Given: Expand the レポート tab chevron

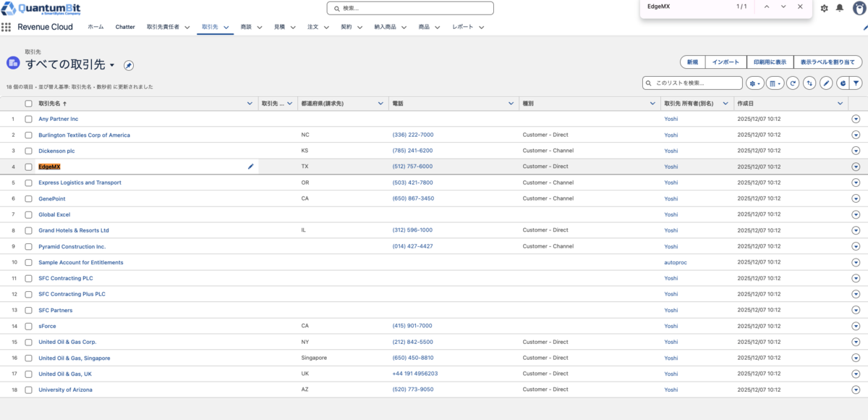Looking at the screenshot, I should tap(480, 28).
